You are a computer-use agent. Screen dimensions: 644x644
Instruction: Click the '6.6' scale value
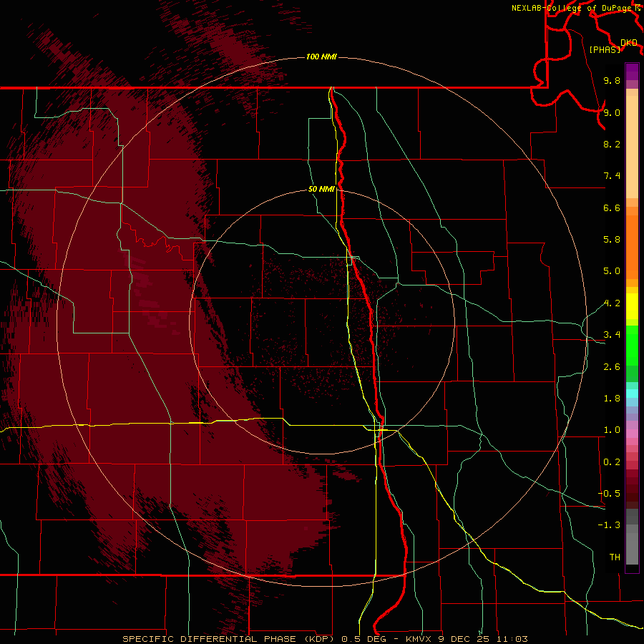[612, 208]
